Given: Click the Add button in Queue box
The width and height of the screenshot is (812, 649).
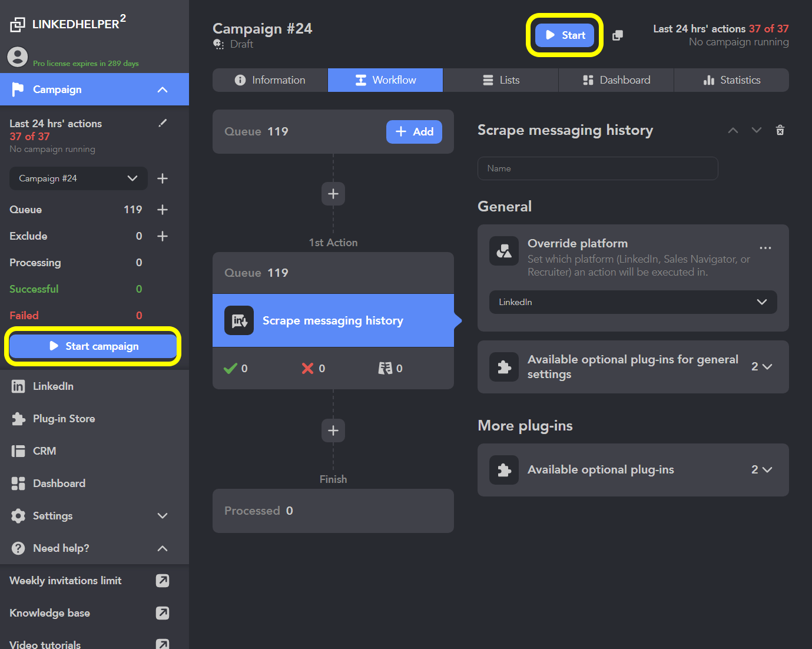Looking at the screenshot, I should click(414, 132).
